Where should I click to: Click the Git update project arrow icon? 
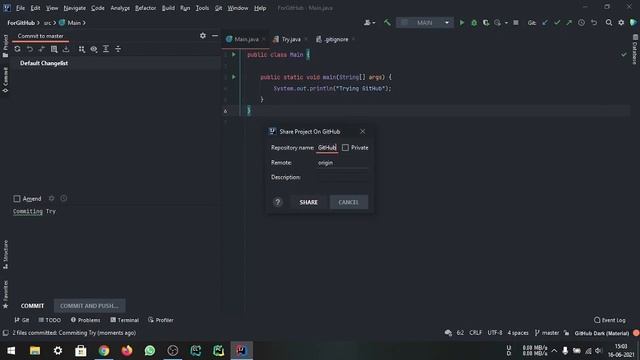tap(545, 23)
